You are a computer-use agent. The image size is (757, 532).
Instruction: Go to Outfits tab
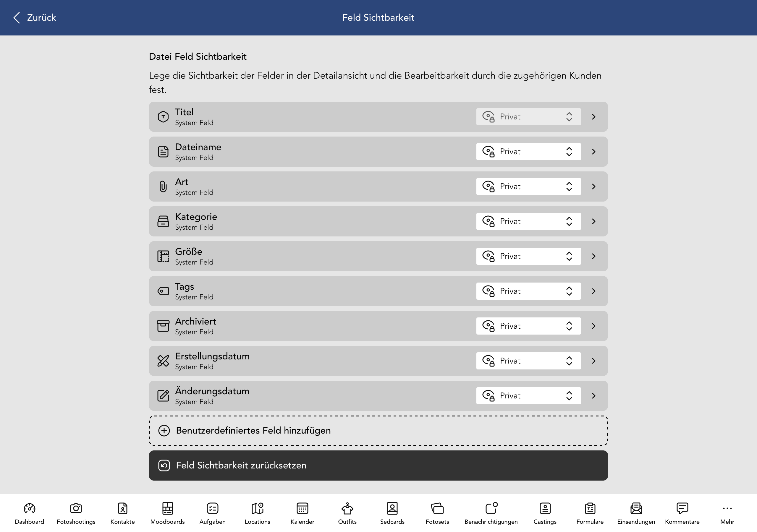(x=347, y=513)
